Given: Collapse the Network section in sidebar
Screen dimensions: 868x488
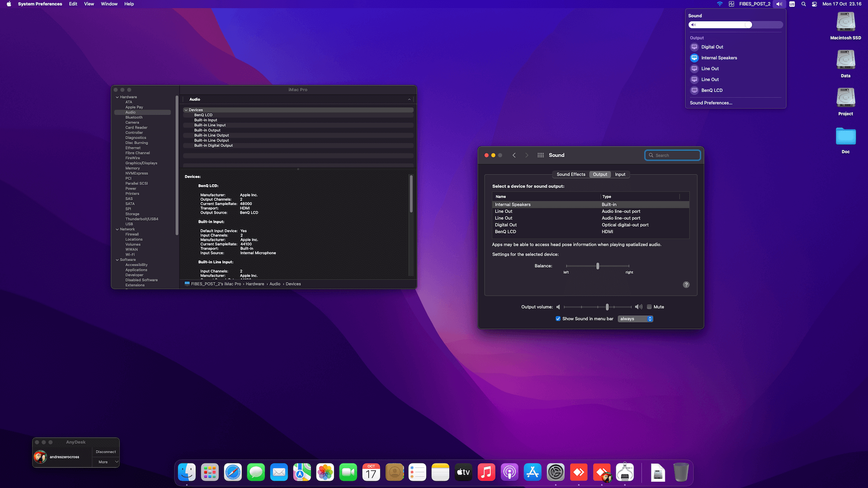Looking at the screenshot, I should pyautogui.click(x=117, y=230).
